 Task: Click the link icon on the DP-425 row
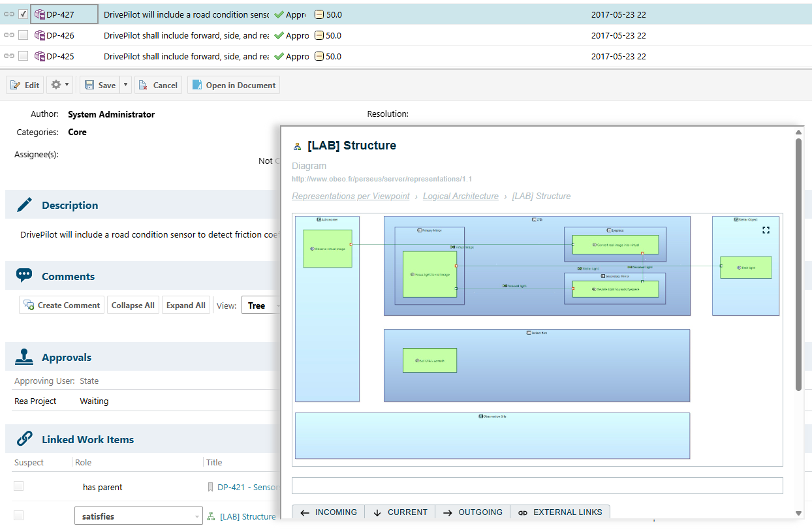coord(9,56)
